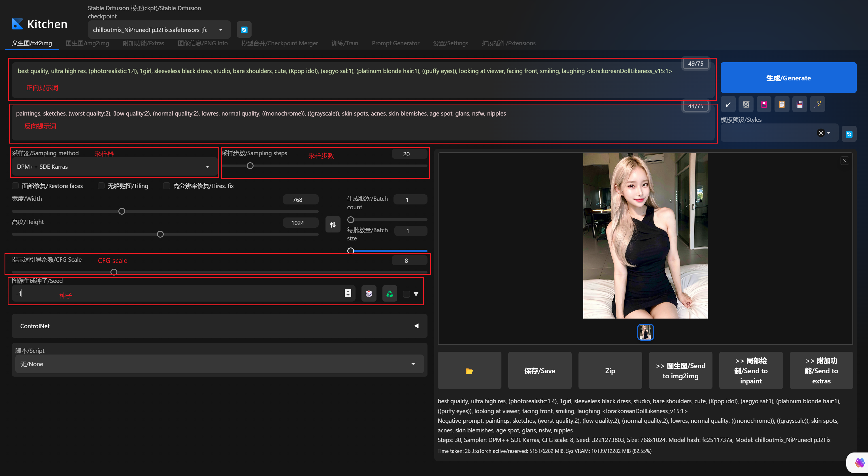The height and width of the screenshot is (476, 868).
Task: Enable the Tiling checkbox
Action: click(101, 186)
